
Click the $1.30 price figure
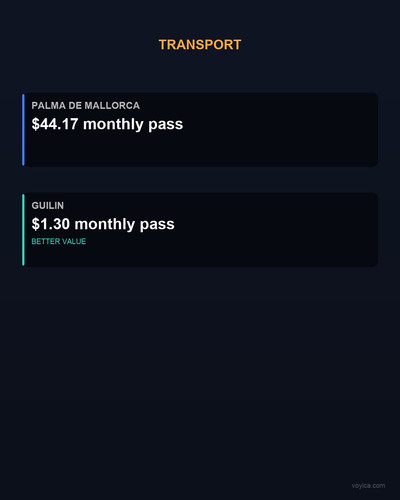tap(51, 224)
